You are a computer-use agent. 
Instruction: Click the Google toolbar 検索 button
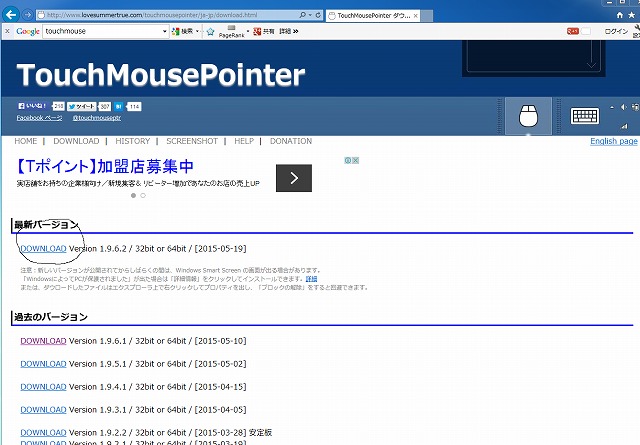pos(182,31)
